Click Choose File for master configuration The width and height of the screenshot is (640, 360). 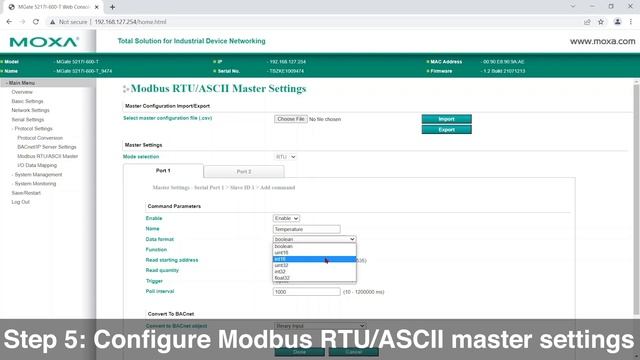pyautogui.click(x=291, y=119)
